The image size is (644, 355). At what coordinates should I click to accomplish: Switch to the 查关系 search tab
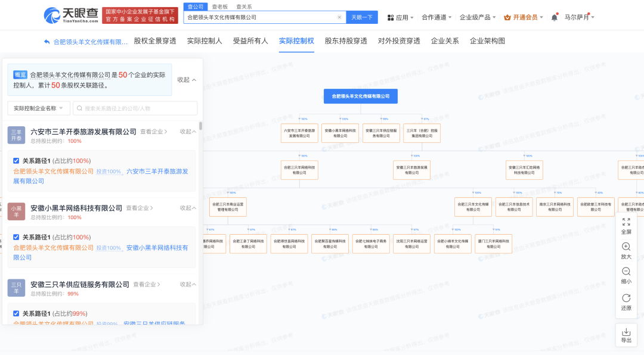point(244,7)
